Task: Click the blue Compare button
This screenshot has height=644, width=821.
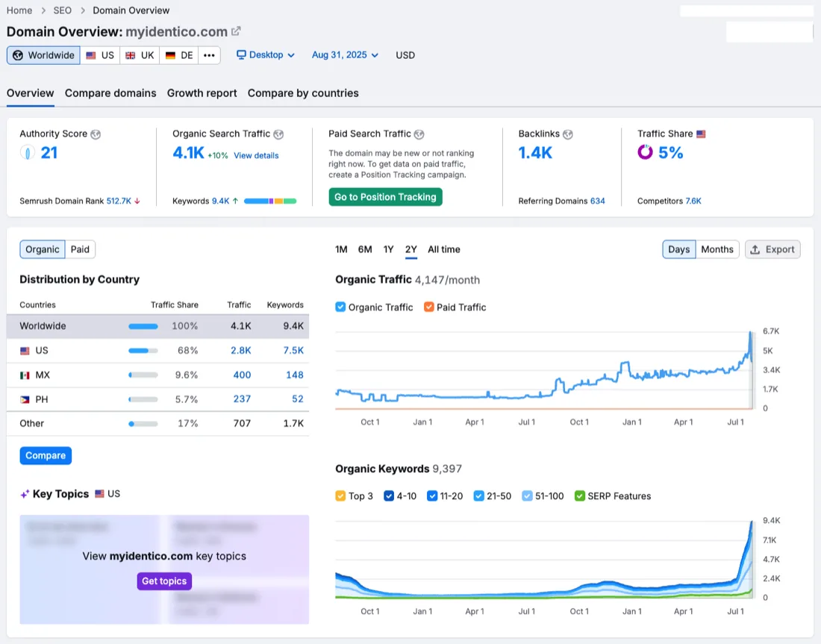Action: pyautogui.click(x=46, y=455)
